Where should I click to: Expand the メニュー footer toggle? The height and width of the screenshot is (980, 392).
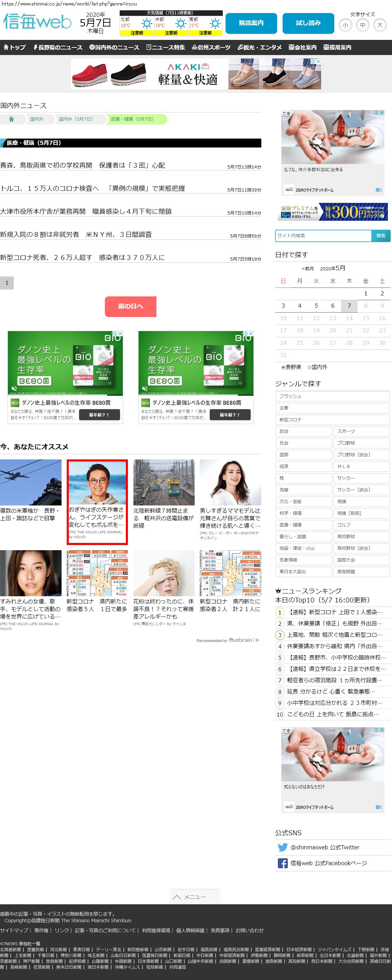195,897
